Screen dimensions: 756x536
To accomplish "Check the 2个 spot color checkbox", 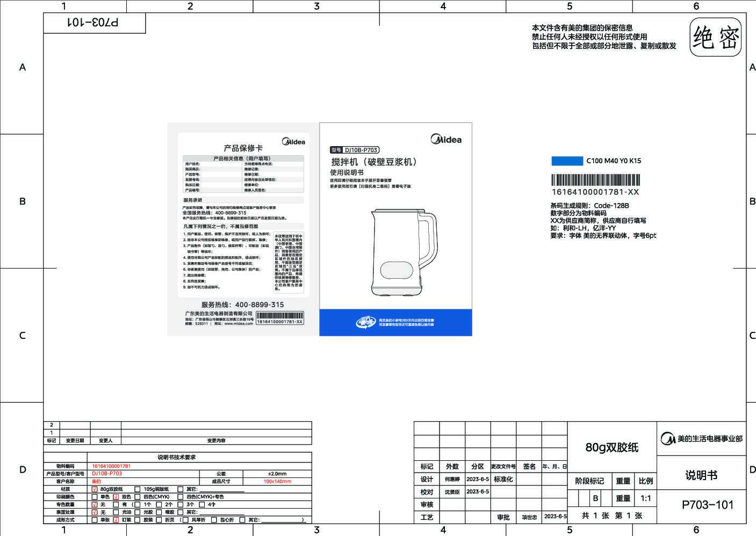I will 159,504.
